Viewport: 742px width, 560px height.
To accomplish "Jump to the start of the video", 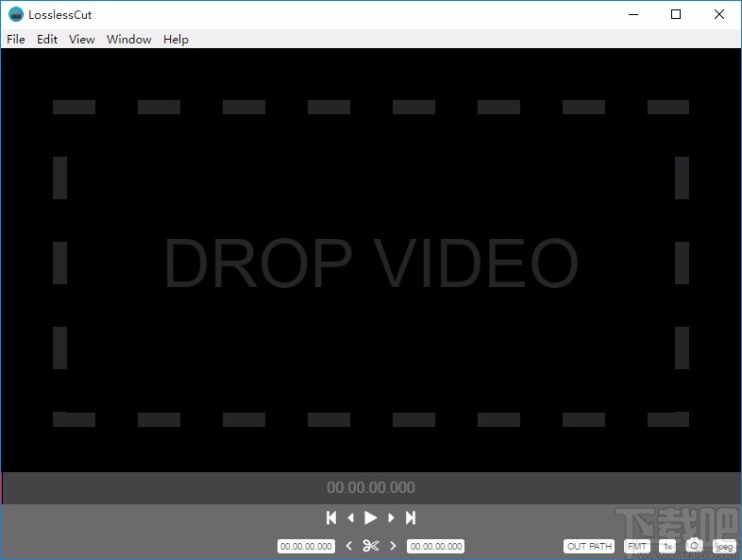I will coord(331,518).
